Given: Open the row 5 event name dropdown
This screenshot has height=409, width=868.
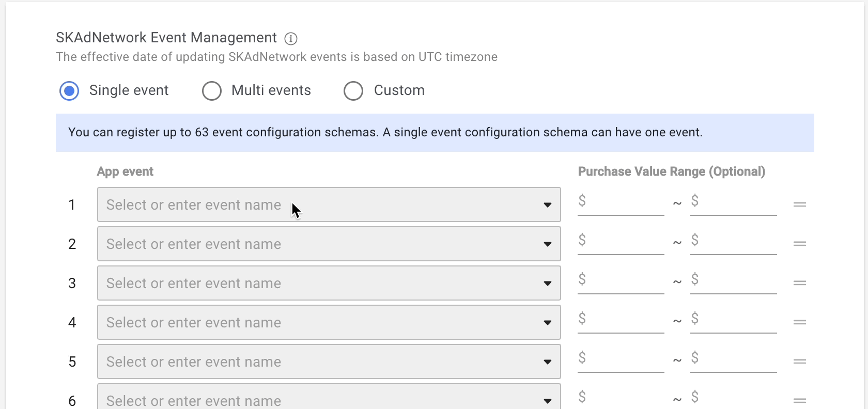Looking at the screenshot, I should [329, 361].
